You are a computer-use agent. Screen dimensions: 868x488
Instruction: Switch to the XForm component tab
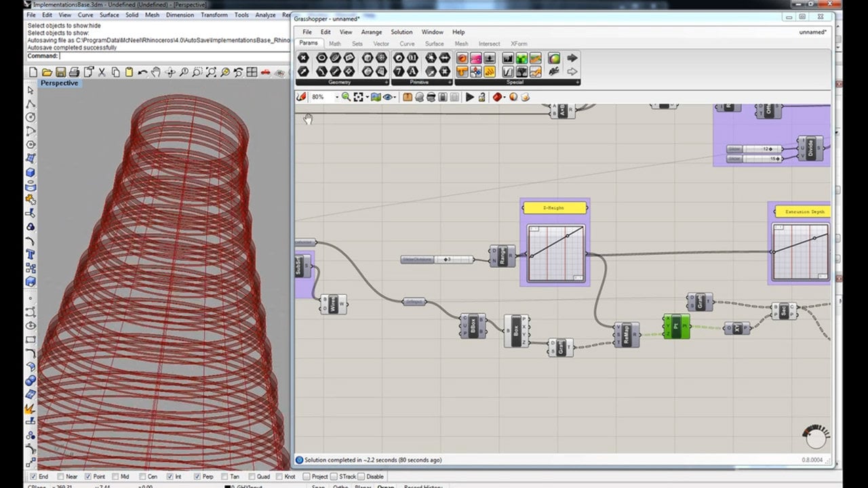pos(519,43)
